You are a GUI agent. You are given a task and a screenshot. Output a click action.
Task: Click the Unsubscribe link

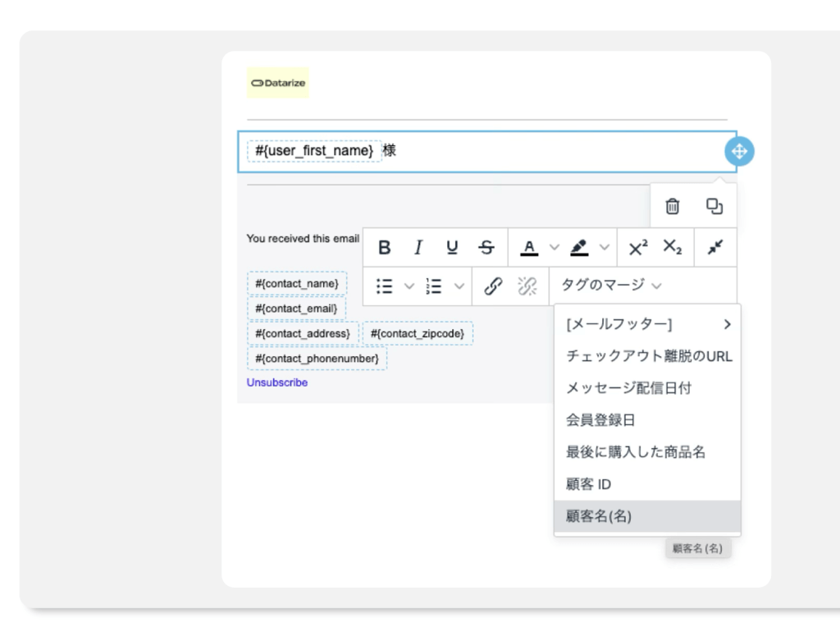(277, 383)
